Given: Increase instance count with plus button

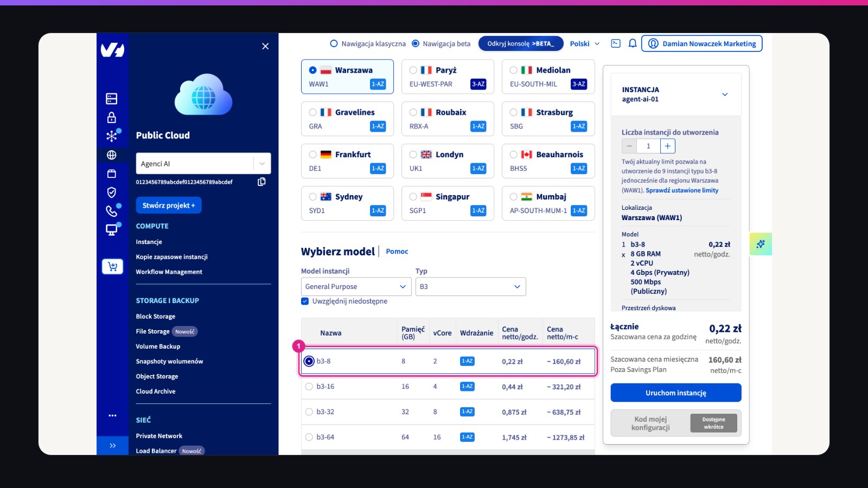Looking at the screenshot, I should [x=668, y=146].
